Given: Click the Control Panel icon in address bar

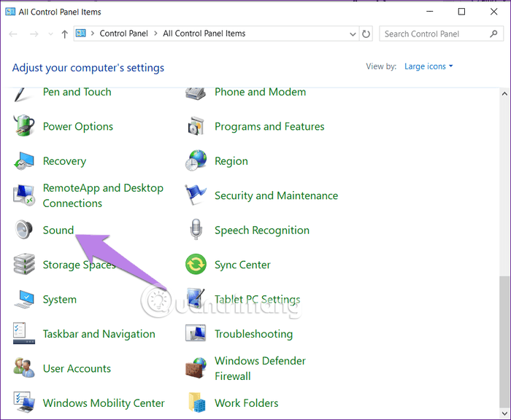Looking at the screenshot, I should (x=81, y=34).
